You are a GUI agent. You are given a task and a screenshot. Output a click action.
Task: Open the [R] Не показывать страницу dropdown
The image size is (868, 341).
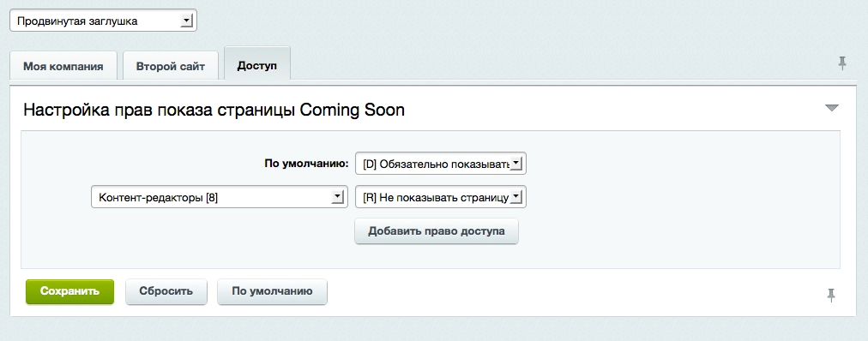click(x=441, y=197)
